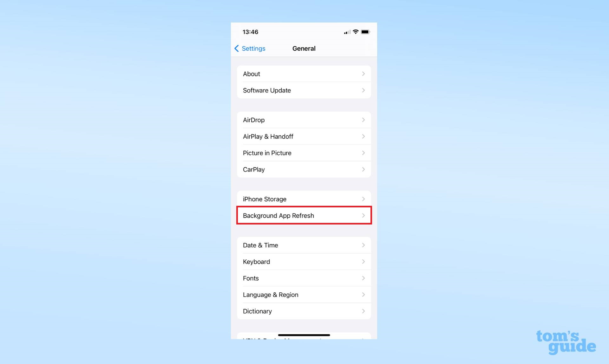This screenshot has height=364, width=609.
Task: Open AirPlay & Handoff settings
Action: pos(304,136)
